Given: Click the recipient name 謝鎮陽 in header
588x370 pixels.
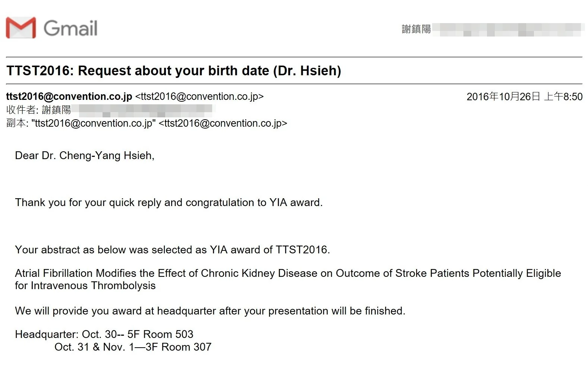Looking at the screenshot, I should (x=56, y=110).
